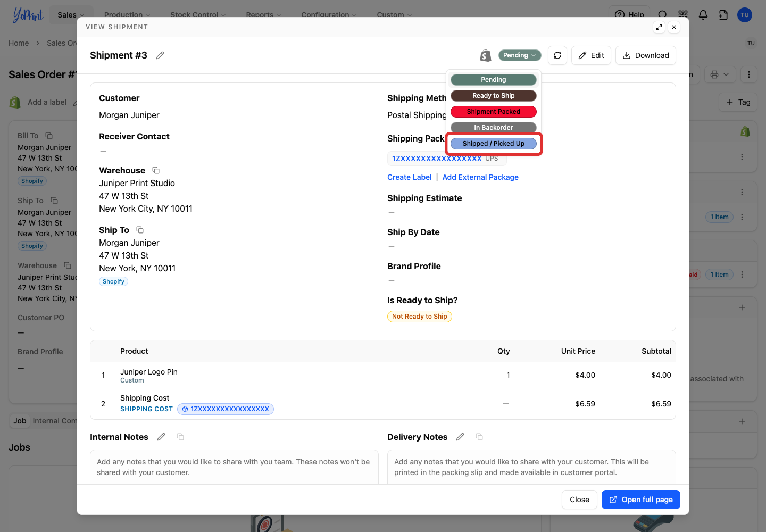Click Add External Package link
Image resolution: width=766 pixels, height=532 pixels.
(480, 177)
